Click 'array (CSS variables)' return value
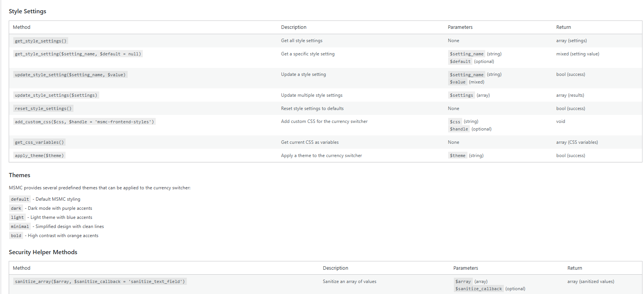This screenshot has width=644, height=294. click(577, 142)
